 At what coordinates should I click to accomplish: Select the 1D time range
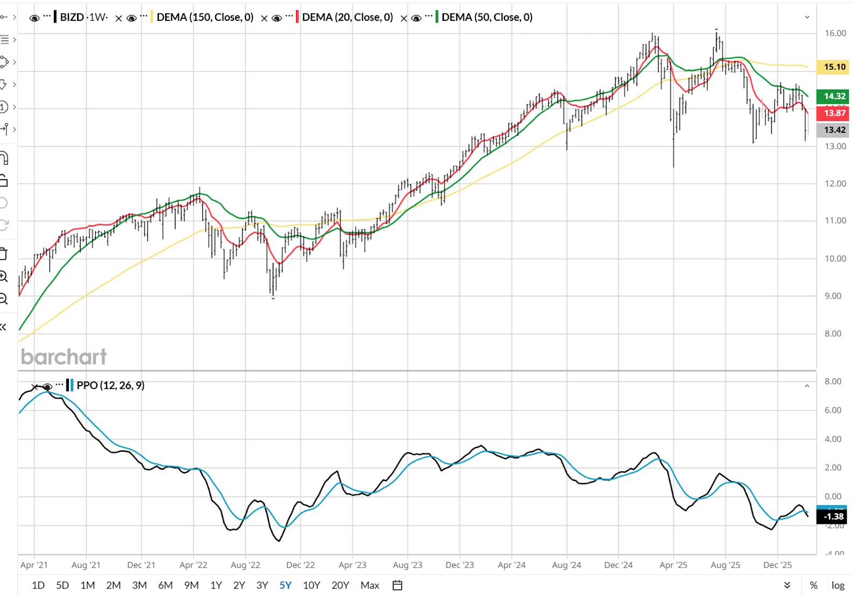tap(38, 585)
